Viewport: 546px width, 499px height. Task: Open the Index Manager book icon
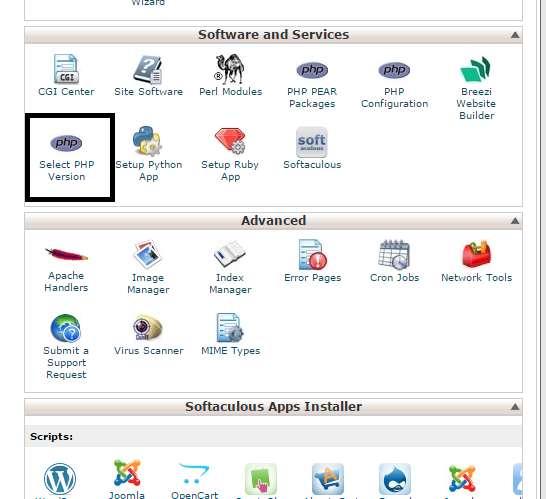(230, 254)
